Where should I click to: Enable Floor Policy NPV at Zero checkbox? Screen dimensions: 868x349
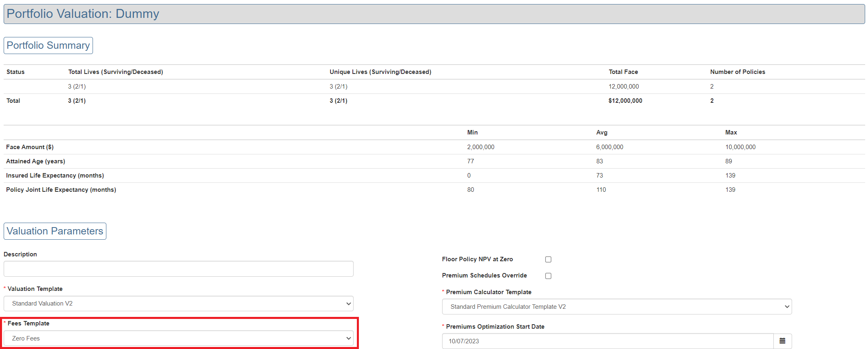tap(548, 260)
